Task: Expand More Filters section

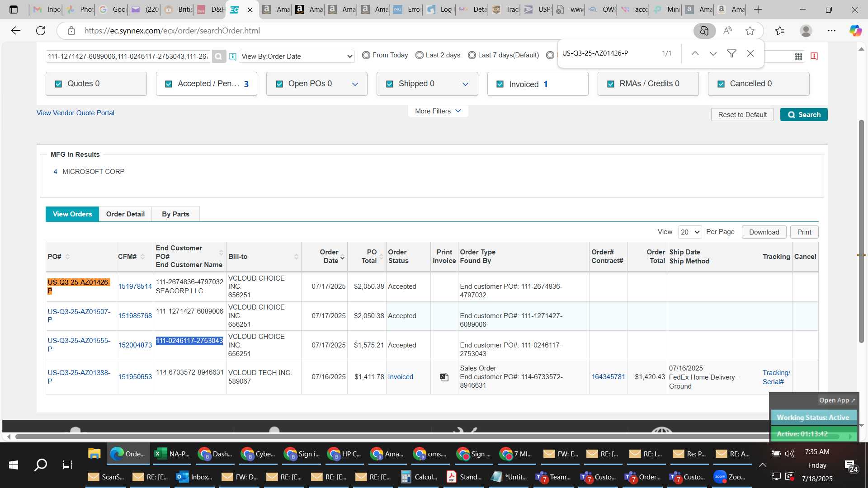Action: point(438,111)
